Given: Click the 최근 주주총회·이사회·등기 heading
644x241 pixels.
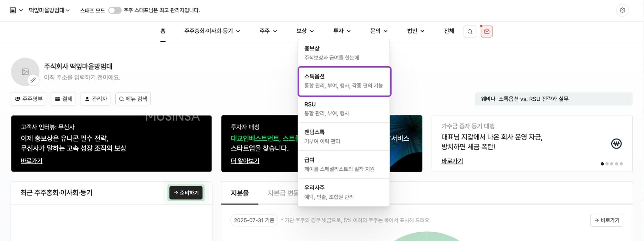Looking at the screenshot, I should click(56, 193).
